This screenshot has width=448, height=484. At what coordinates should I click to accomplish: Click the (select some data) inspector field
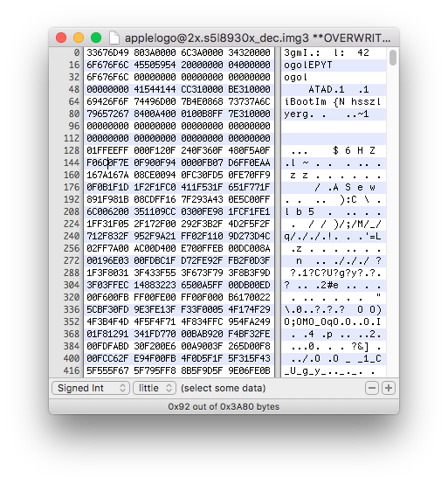click(223, 388)
